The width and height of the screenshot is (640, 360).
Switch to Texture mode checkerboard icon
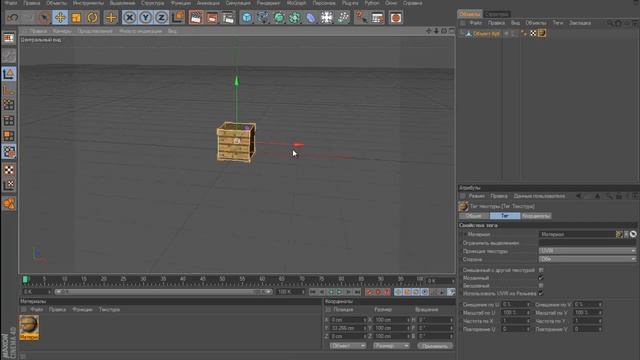coord(9,170)
